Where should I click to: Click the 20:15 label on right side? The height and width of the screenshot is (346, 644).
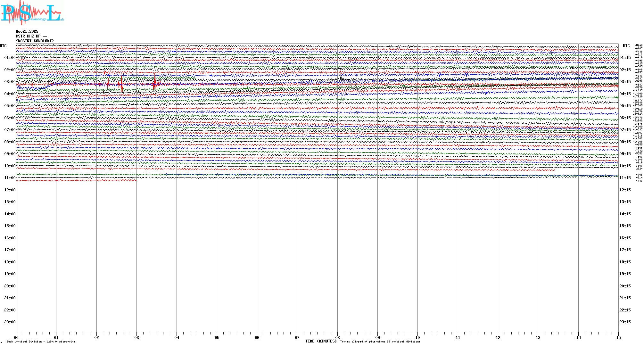pyautogui.click(x=625, y=286)
